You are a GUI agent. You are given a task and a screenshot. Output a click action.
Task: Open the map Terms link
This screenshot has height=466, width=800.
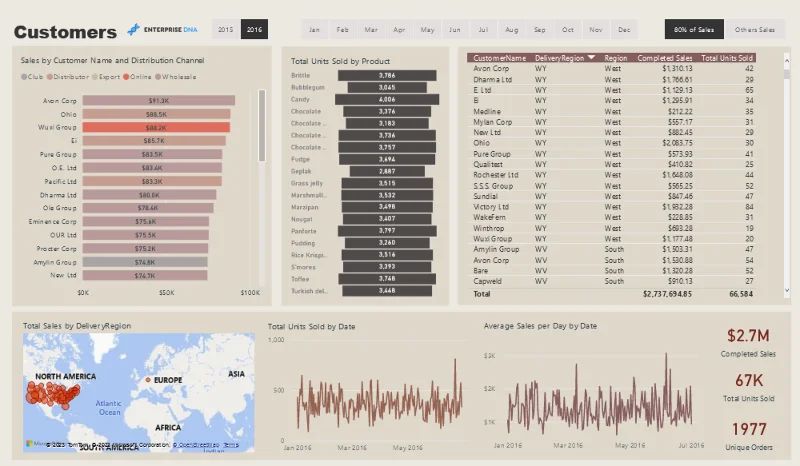[x=231, y=445]
